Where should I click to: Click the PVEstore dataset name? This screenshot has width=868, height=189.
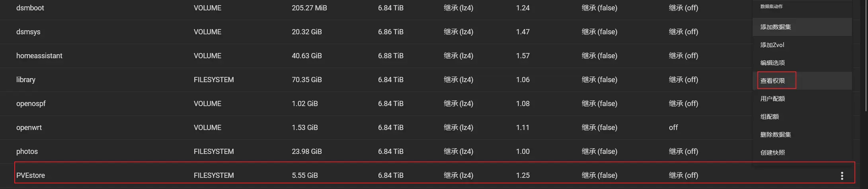[31, 175]
